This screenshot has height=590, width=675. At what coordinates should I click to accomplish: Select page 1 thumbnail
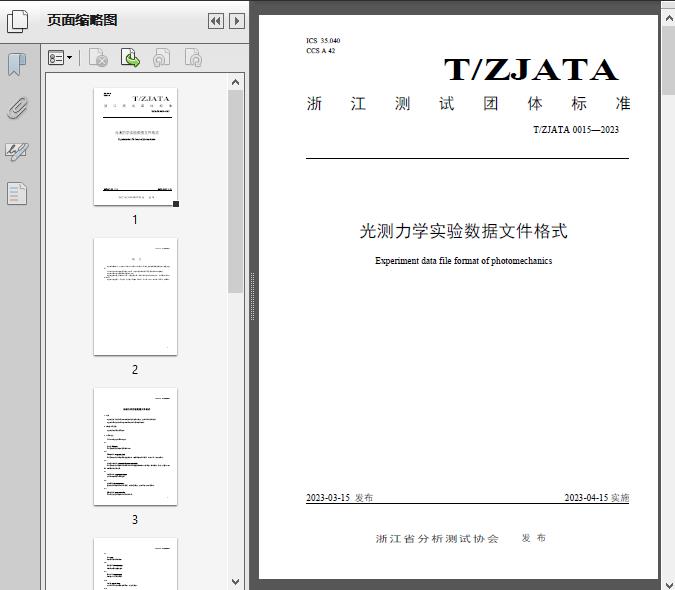pyautogui.click(x=135, y=147)
